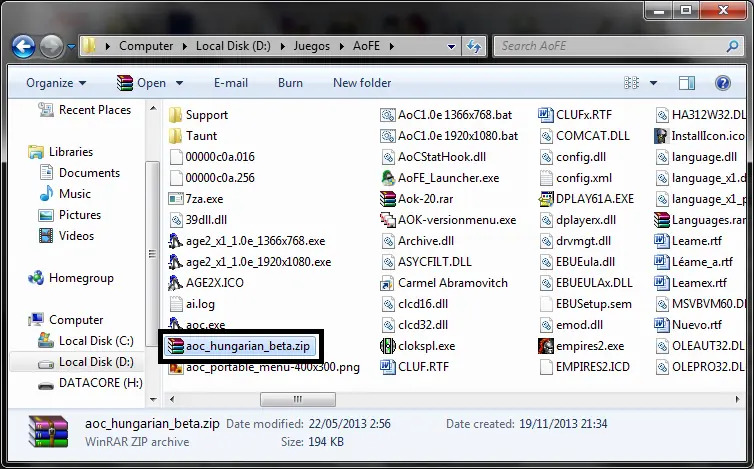Click the horizontal scrollbar right arrow
This screenshot has width=754, height=469.
tap(737, 399)
